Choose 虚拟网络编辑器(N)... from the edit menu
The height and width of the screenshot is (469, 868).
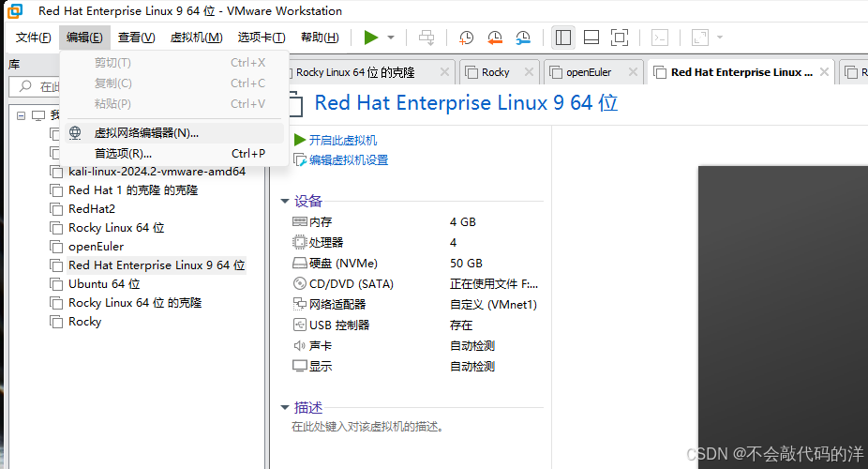coord(174,133)
